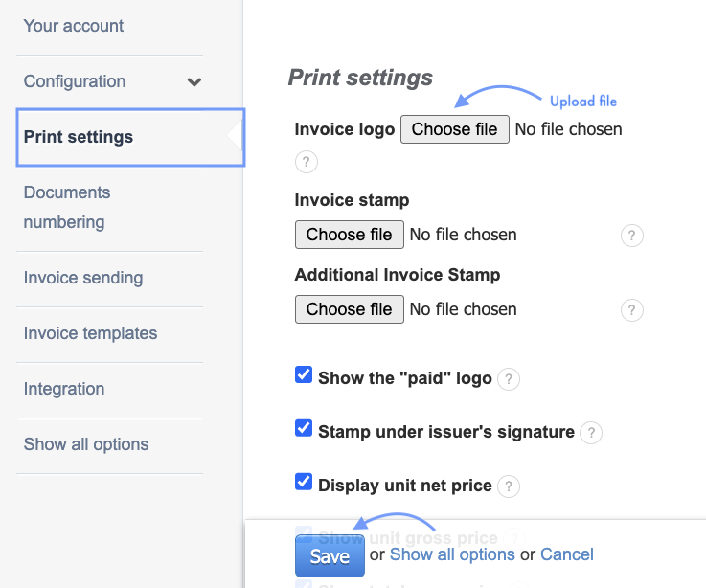Click Cancel link next to Save
Image resolution: width=706 pixels, height=588 pixels.
click(566, 554)
